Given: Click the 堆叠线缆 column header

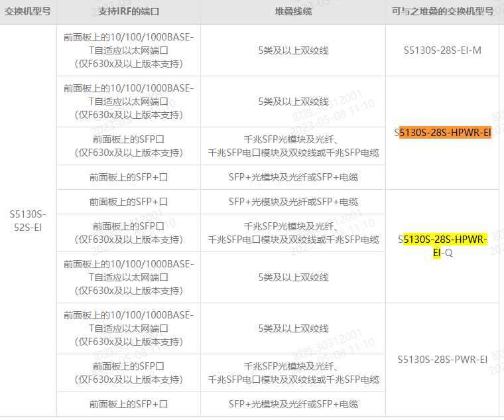Looking at the screenshot, I should (293, 11).
